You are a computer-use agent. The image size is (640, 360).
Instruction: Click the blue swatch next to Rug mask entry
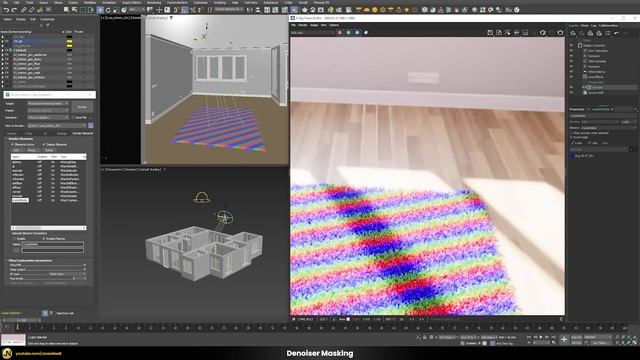pos(572,156)
